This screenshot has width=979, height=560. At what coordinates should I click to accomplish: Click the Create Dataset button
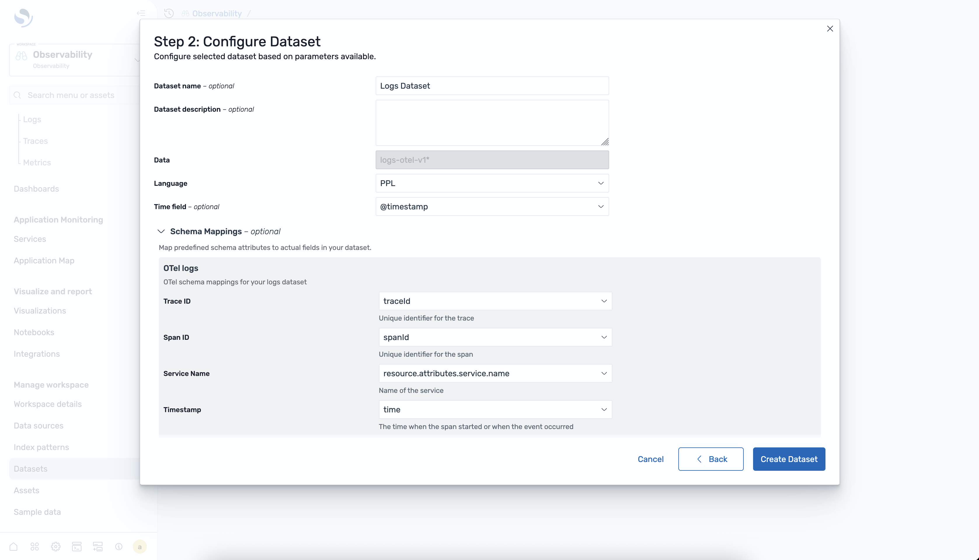(788, 459)
